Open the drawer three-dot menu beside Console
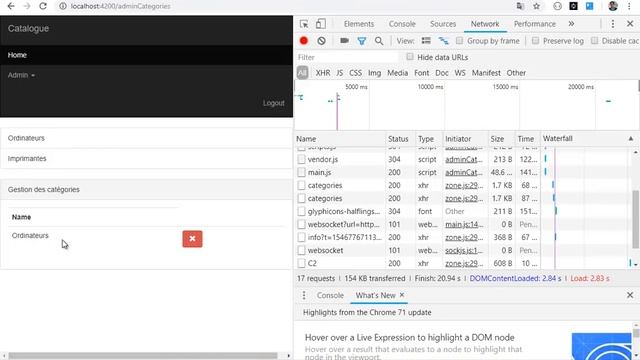 pyautogui.click(x=304, y=295)
